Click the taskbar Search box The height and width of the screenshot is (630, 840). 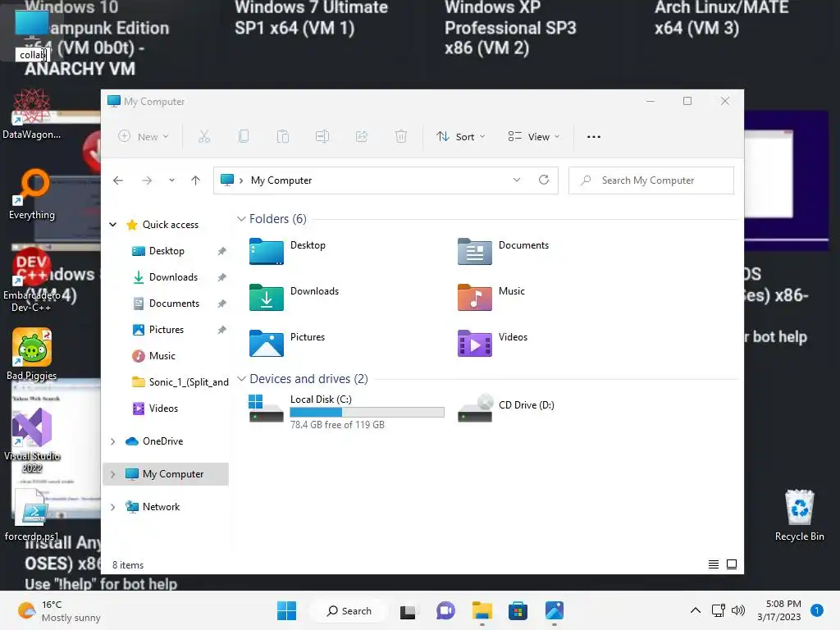(x=349, y=610)
